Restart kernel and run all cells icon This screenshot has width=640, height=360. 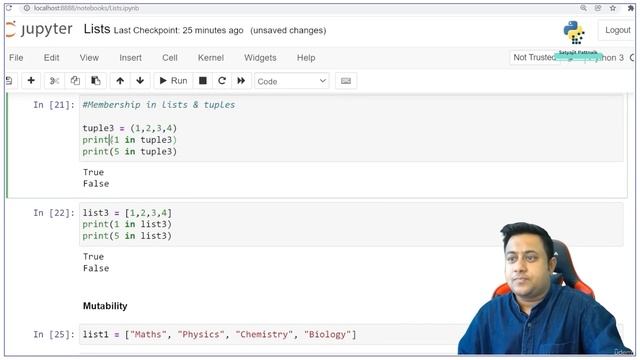(241, 81)
